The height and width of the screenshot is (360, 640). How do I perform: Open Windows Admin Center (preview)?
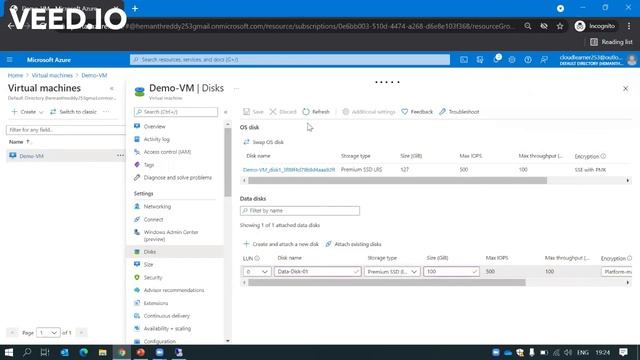[171, 236]
